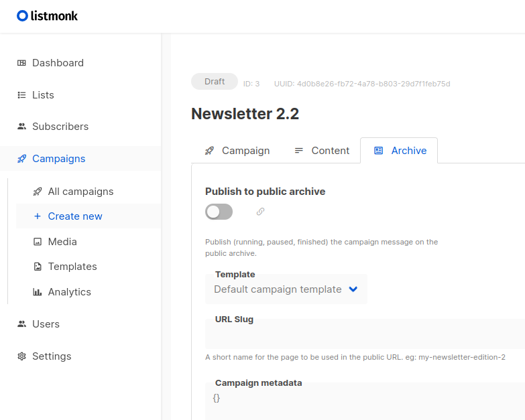The image size is (525, 420).
Task: Open the Settings gear icon
Action: pos(21,356)
